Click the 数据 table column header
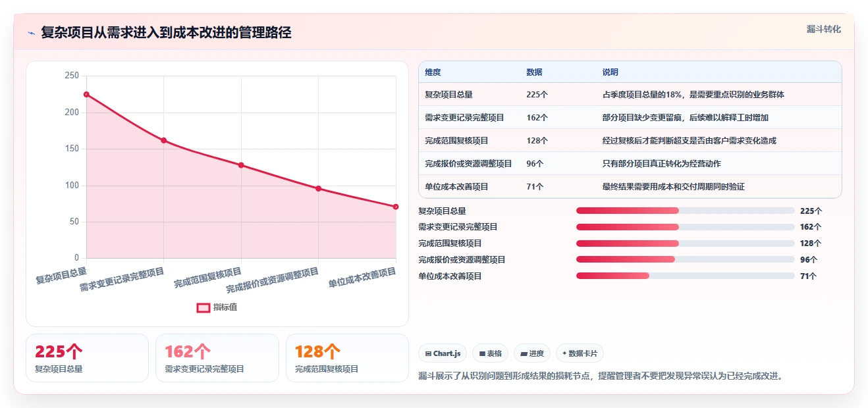868x408 pixels. point(535,72)
